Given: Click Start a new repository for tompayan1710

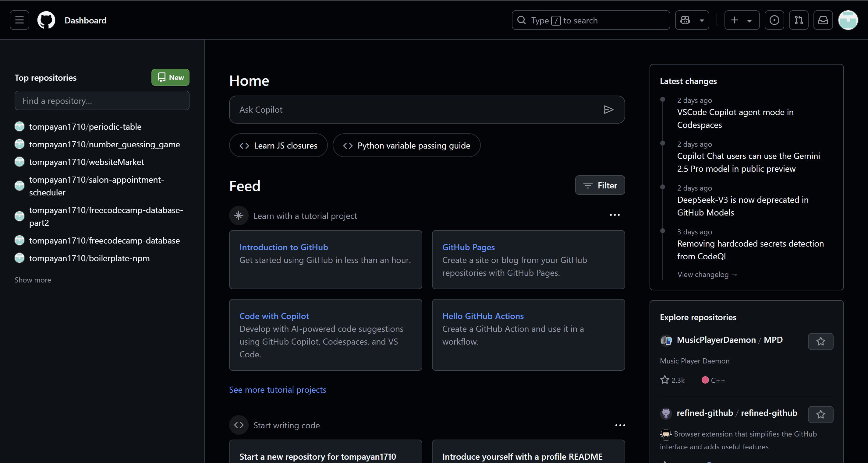Looking at the screenshot, I should (x=317, y=456).
